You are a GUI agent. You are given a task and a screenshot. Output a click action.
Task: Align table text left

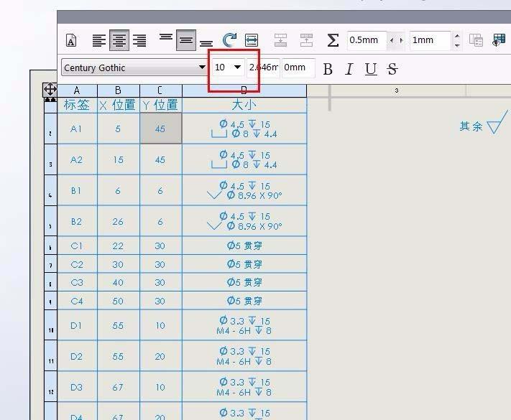[99, 41]
